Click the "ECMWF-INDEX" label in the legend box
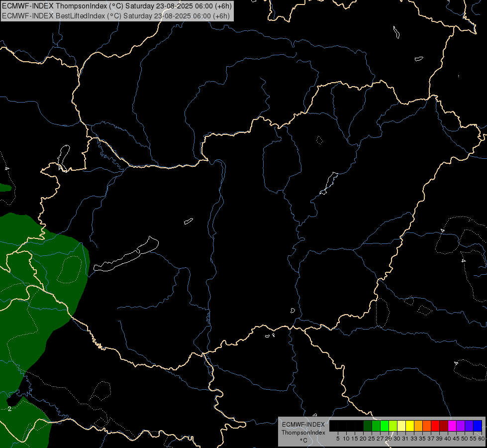This screenshot has height=448, width=487. point(303,425)
